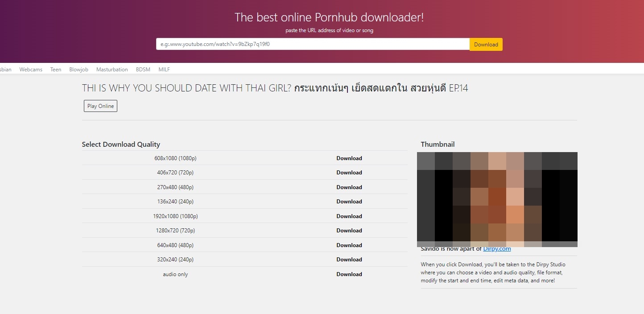
Task: Click Download link in the 1280x720 (720p) row
Action: [x=349, y=231]
